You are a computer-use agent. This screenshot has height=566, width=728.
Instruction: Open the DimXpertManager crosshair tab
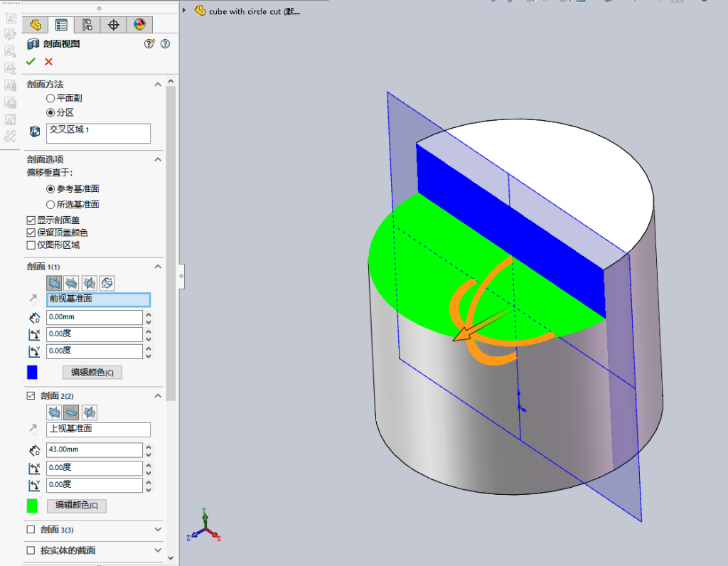pos(113,25)
